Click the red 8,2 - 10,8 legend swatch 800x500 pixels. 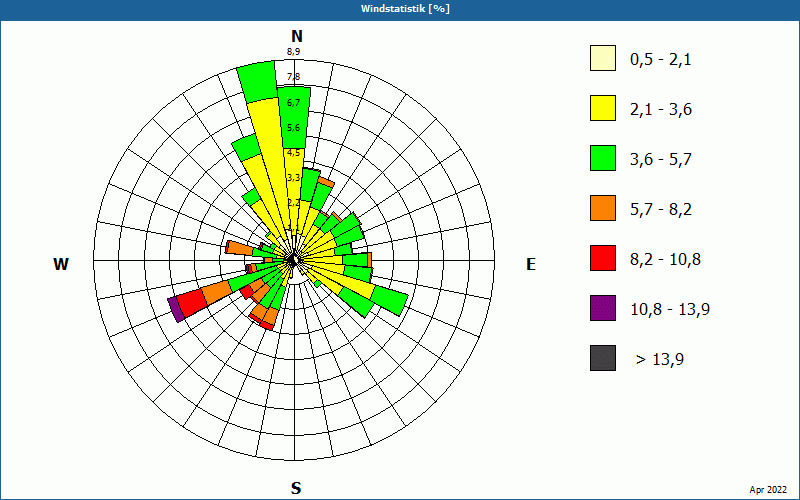(x=603, y=258)
